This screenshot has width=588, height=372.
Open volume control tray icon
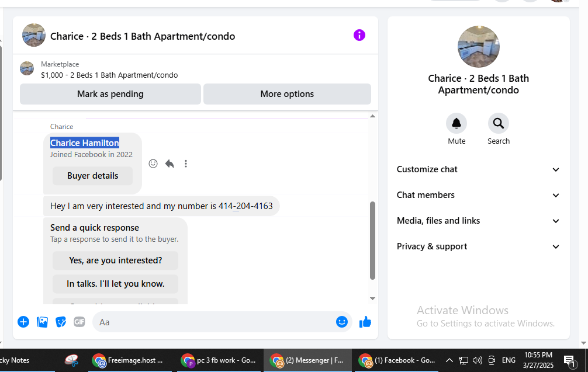click(x=477, y=360)
